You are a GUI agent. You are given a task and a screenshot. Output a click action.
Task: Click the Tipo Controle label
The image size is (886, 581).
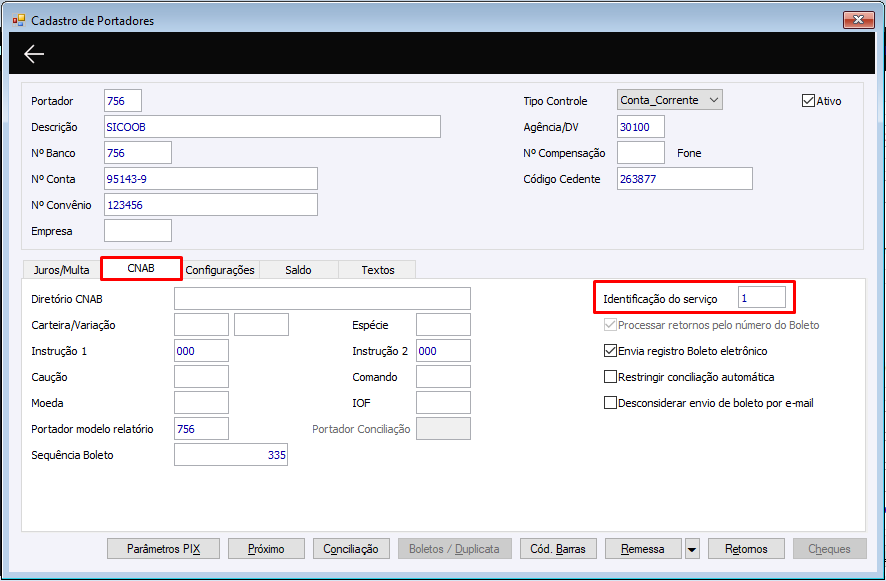[x=555, y=101]
